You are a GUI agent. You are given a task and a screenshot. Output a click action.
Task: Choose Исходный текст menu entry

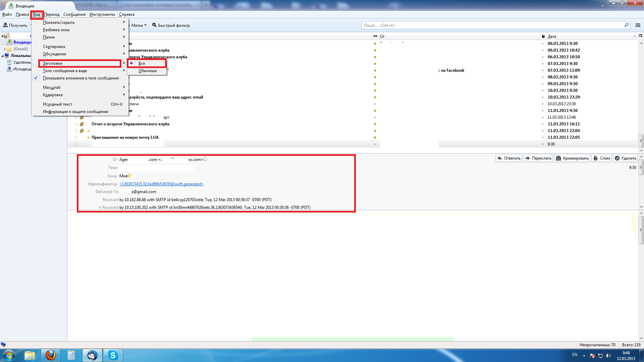coord(57,104)
